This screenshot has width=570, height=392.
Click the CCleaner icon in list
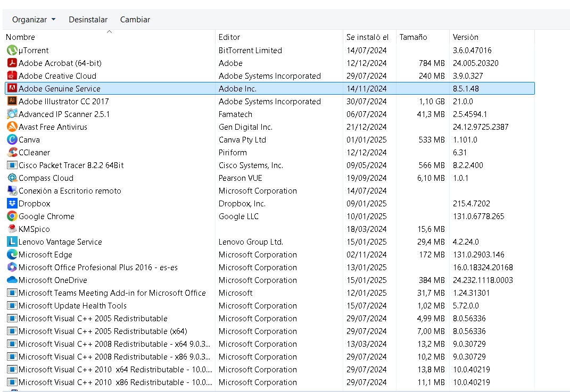pyautogui.click(x=12, y=152)
